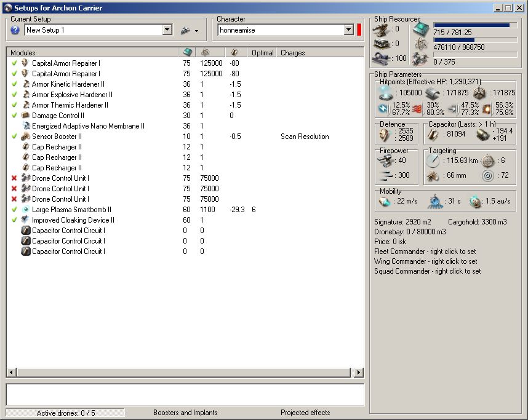The image size is (528, 420).
Task: Click the red character skill indicator swatch
Action: pos(359,30)
